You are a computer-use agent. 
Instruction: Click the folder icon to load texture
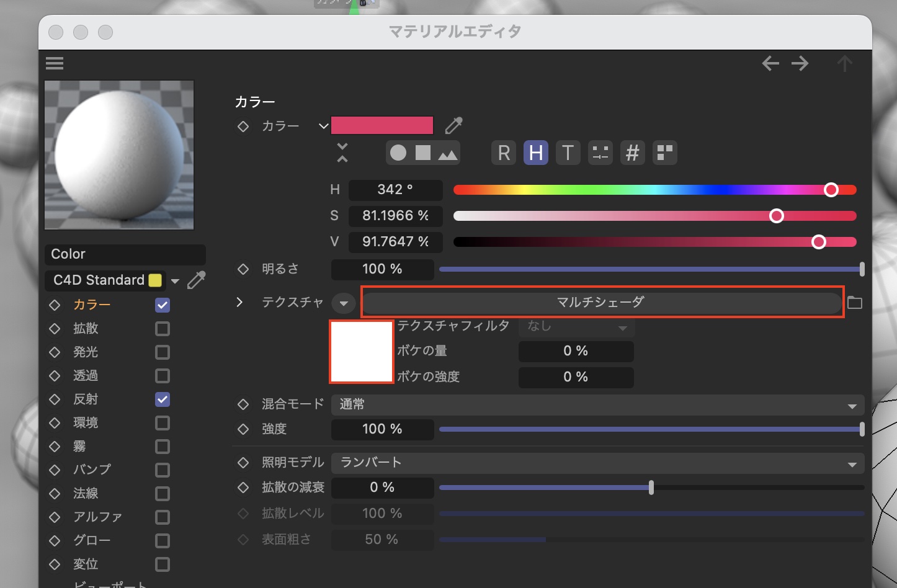[x=855, y=303]
